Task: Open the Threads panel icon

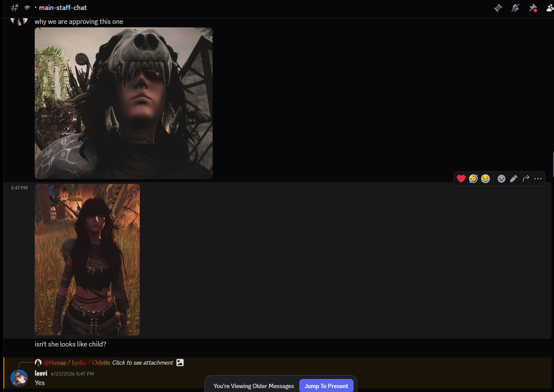Action: point(498,8)
